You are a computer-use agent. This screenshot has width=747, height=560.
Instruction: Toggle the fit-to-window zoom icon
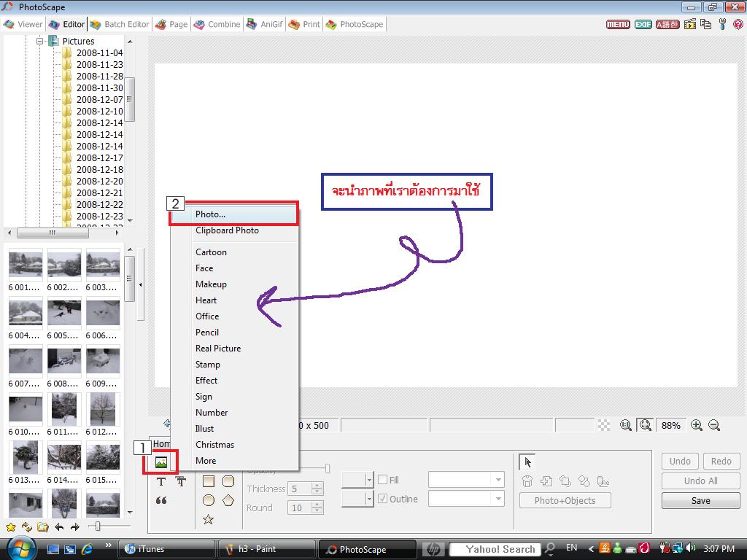click(x=645, y=425)
